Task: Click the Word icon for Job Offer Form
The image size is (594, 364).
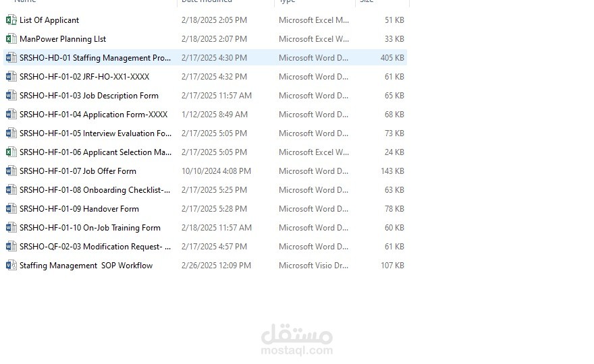Action: (x=11, y=171)
